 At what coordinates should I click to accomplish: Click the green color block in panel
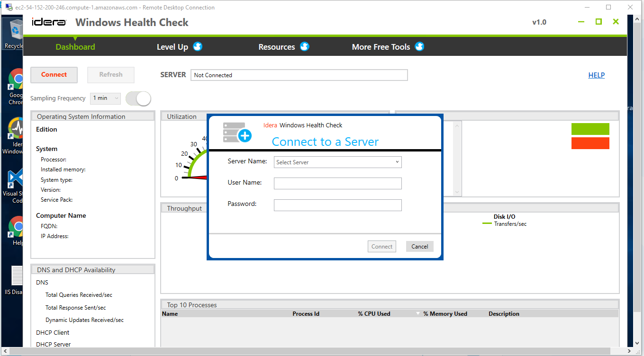click(590, 129)
